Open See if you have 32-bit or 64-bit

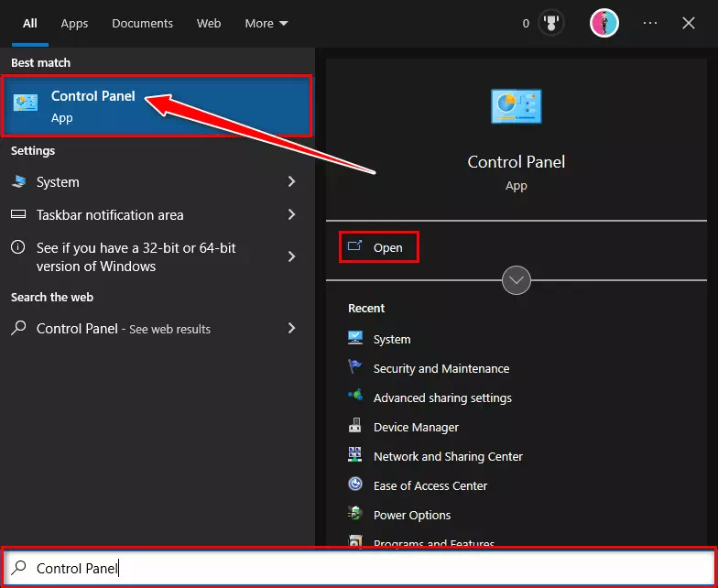(x=158, y=256)
